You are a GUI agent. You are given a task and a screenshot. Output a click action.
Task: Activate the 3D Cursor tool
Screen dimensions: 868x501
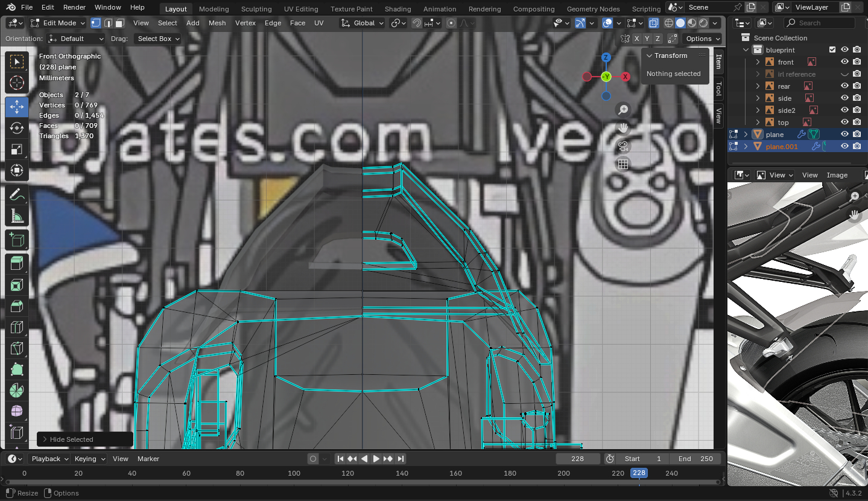pos(17,83)
